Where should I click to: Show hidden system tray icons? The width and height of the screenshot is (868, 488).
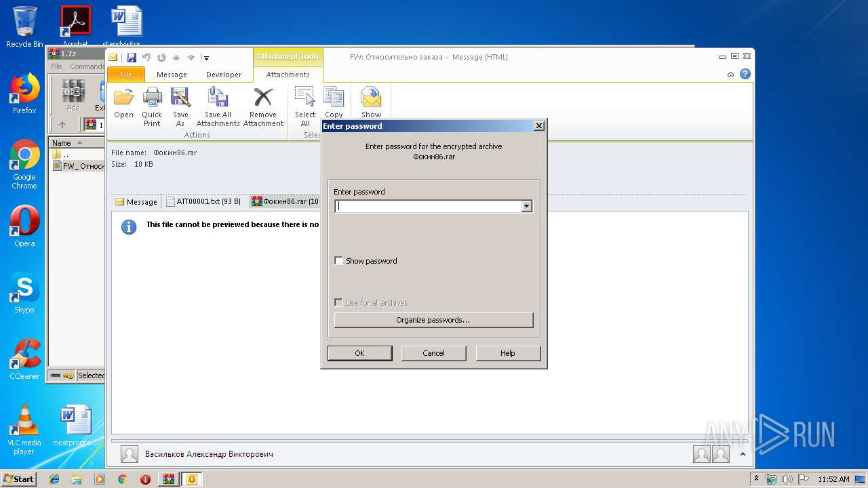pos(757,479)
